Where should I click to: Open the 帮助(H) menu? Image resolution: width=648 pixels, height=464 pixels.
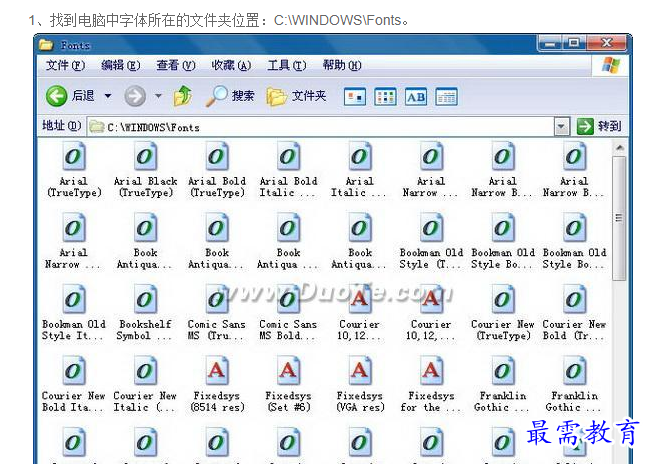[x=342, y=65]
